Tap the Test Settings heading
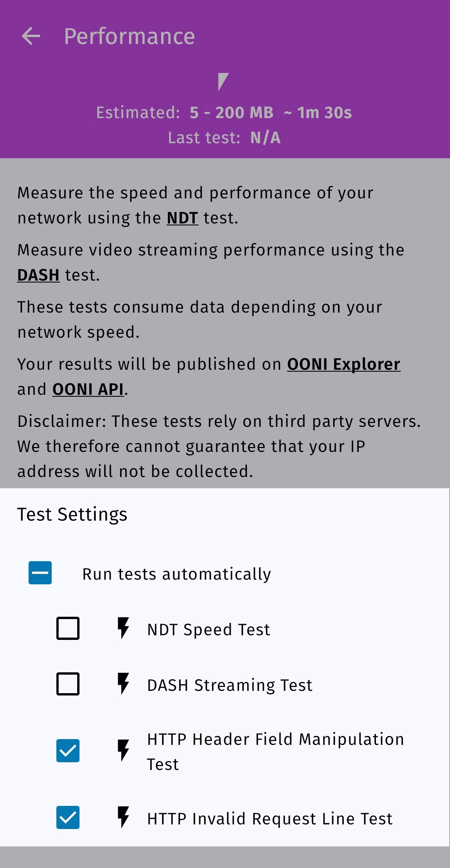Image resolution: width=450 pixels, height=868 pixels. click(72, 514)
